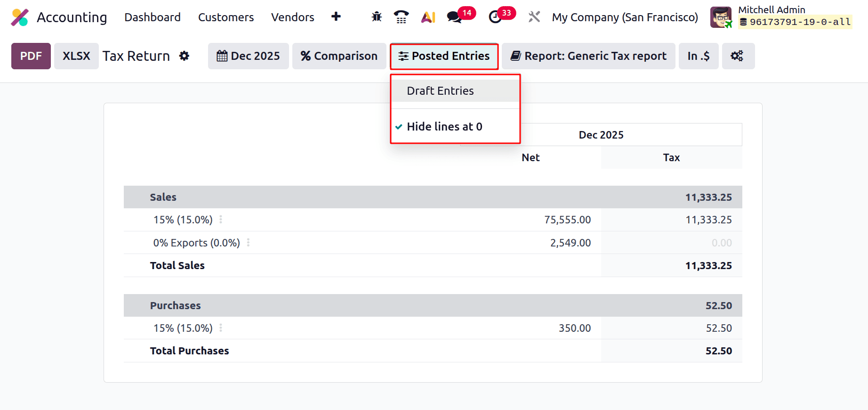Screen dimensions: 868x410
Task: Export the report as XLSX
Action: coord(76,56)
